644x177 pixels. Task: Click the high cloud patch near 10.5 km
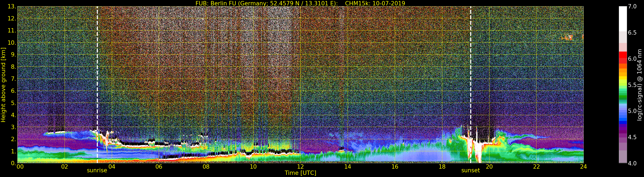568,38
